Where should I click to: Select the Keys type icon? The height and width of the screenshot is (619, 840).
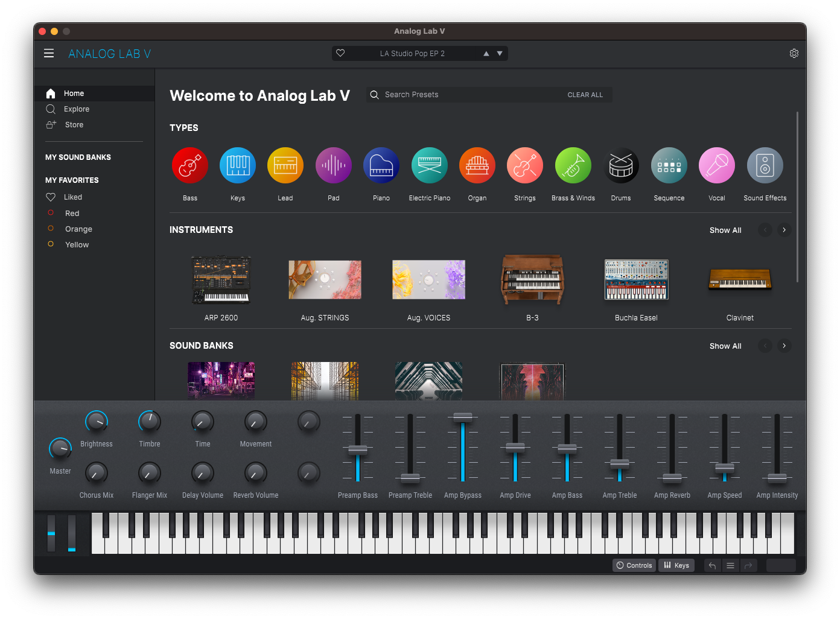(x=238, y=165)
